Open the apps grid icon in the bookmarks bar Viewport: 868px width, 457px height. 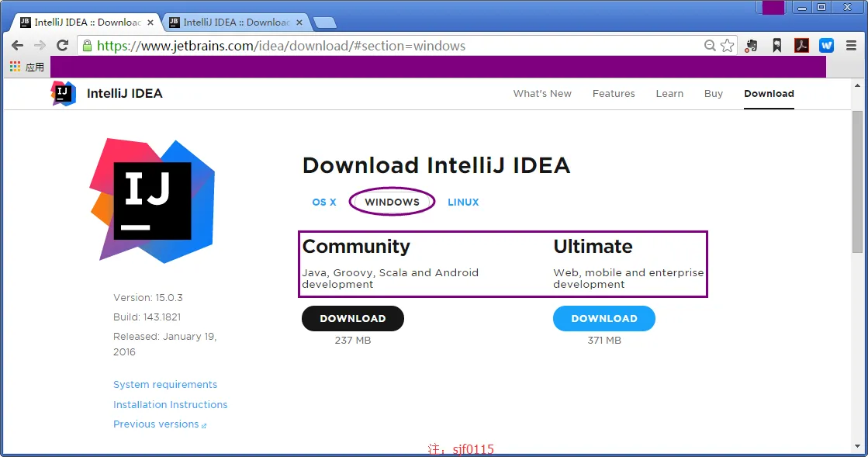point(15,67)
